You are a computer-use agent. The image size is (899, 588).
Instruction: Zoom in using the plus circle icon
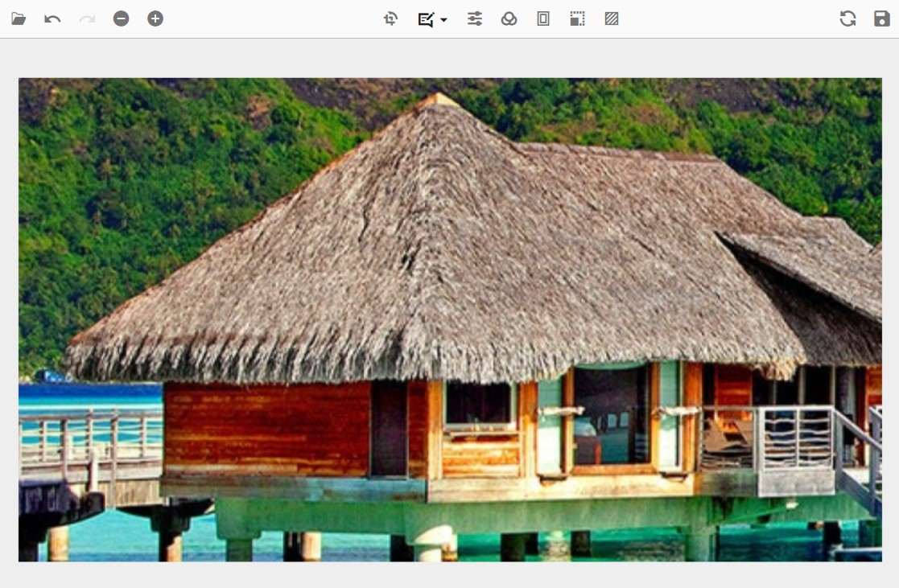pos(155,19)
